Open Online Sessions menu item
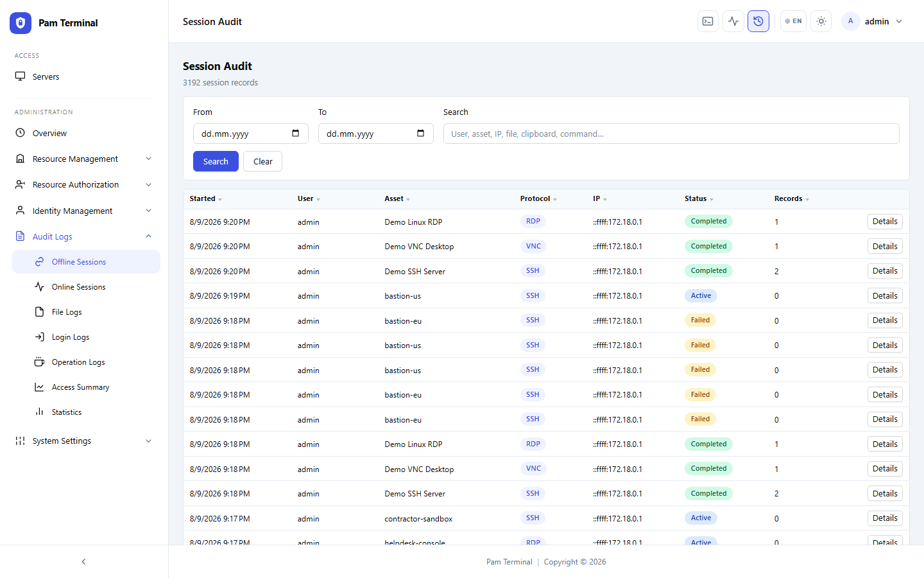924x578 pixels. (x=87, y=287)
